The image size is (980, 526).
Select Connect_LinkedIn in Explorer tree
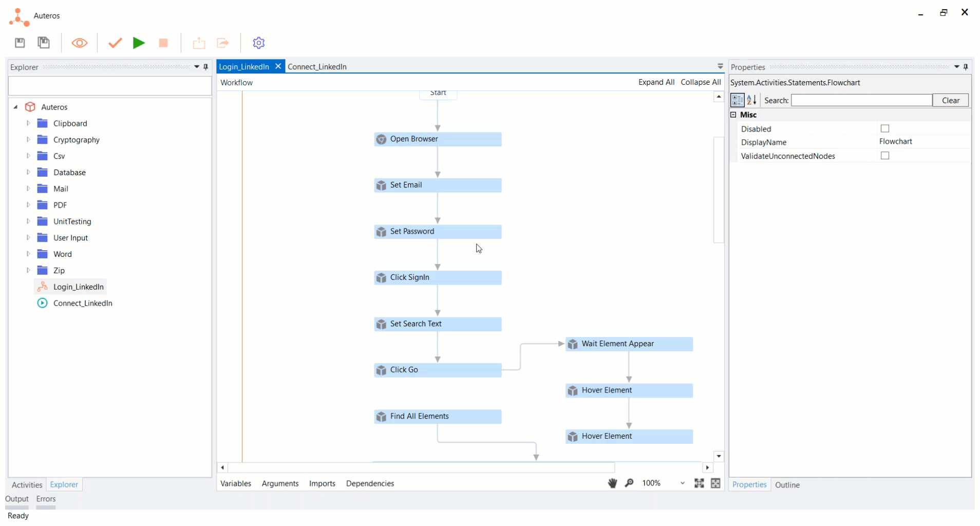82,303
